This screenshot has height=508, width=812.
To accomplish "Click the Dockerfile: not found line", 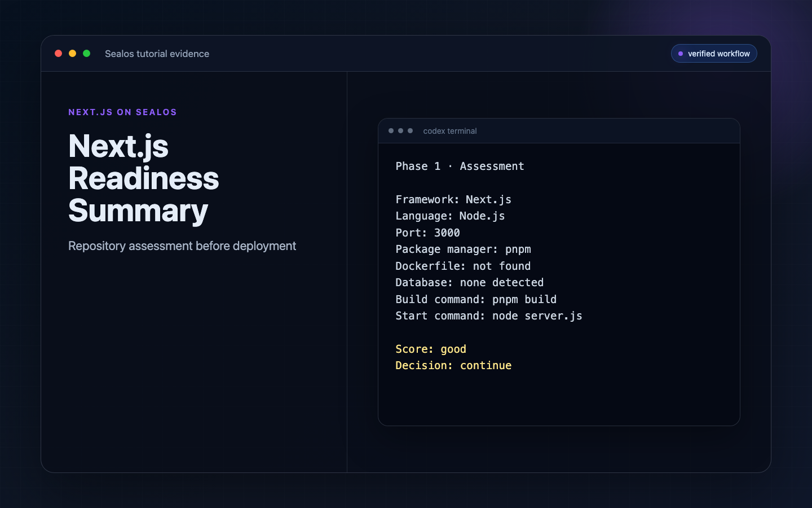I will tap(463, 266).
